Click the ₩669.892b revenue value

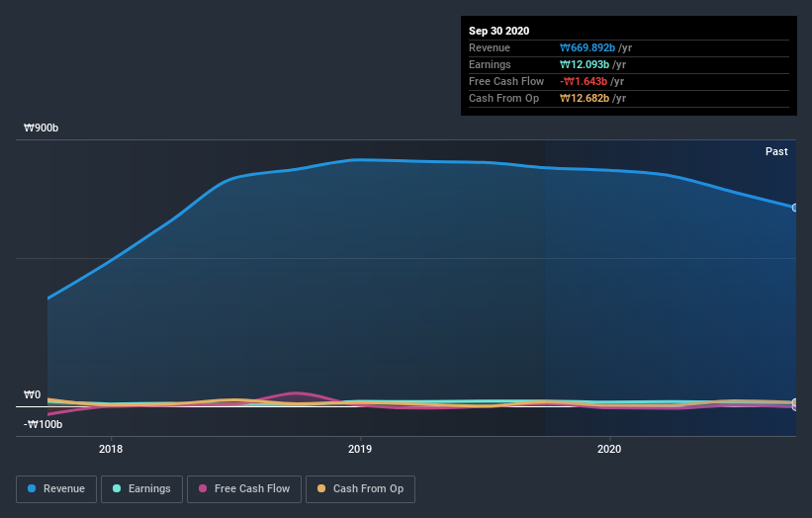tap(587, 47)
